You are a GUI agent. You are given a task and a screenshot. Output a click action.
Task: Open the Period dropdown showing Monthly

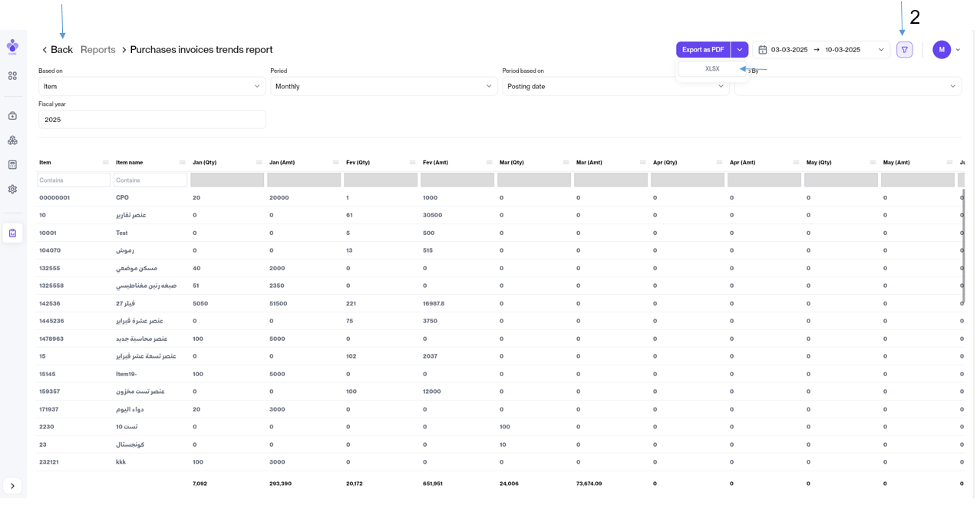pos(384,87)
